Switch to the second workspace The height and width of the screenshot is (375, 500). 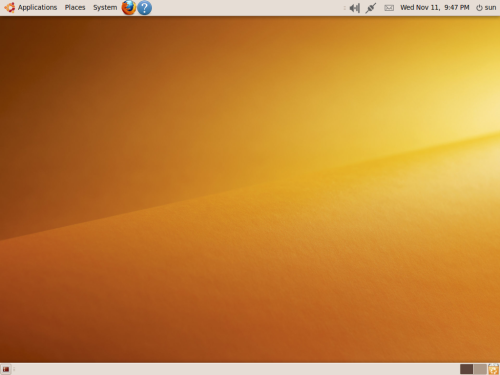480,369
